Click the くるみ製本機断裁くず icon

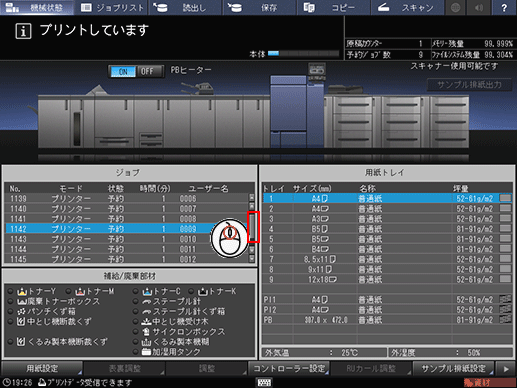pos(21,342)
